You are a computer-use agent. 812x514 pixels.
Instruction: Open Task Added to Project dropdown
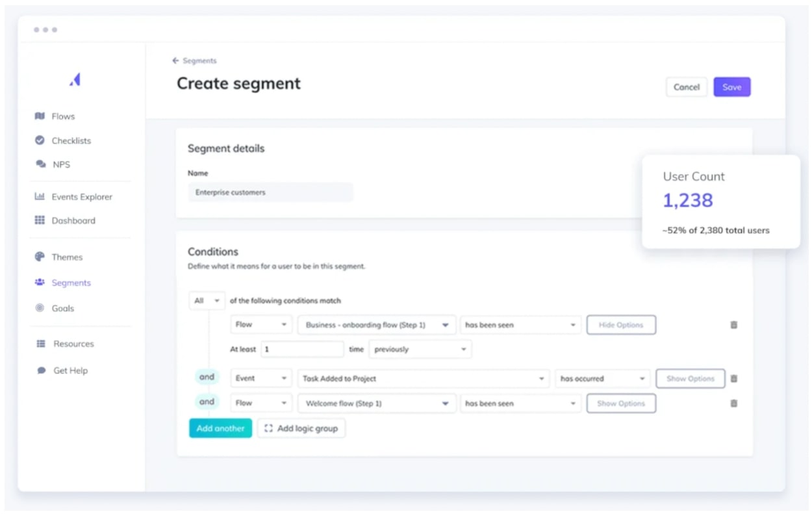(x=424, y=379)
